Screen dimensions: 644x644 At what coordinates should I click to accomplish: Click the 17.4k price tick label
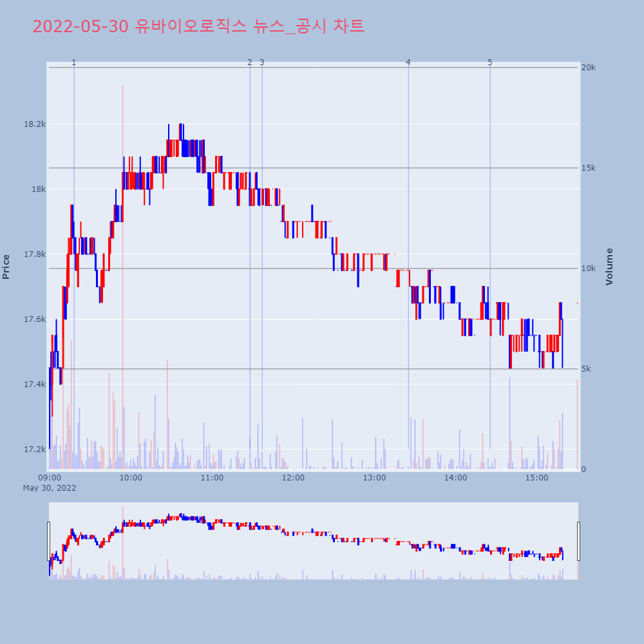(x=35, y=384)
